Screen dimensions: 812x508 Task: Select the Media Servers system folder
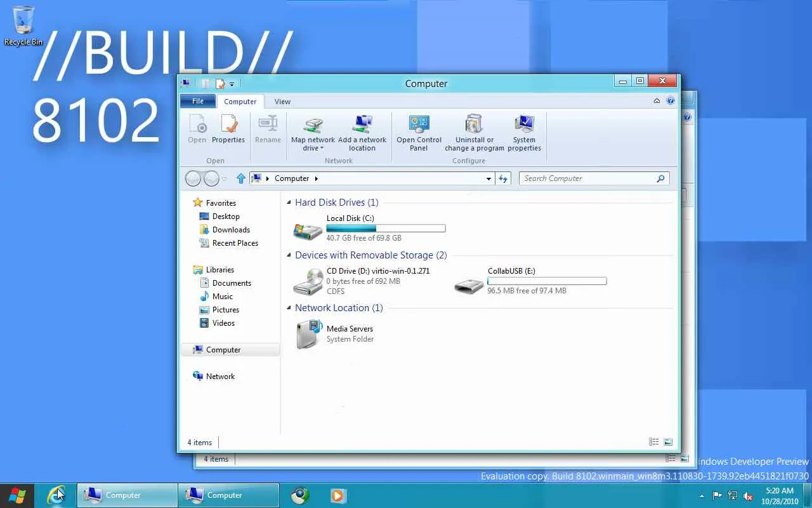click(x=334, y=333)
